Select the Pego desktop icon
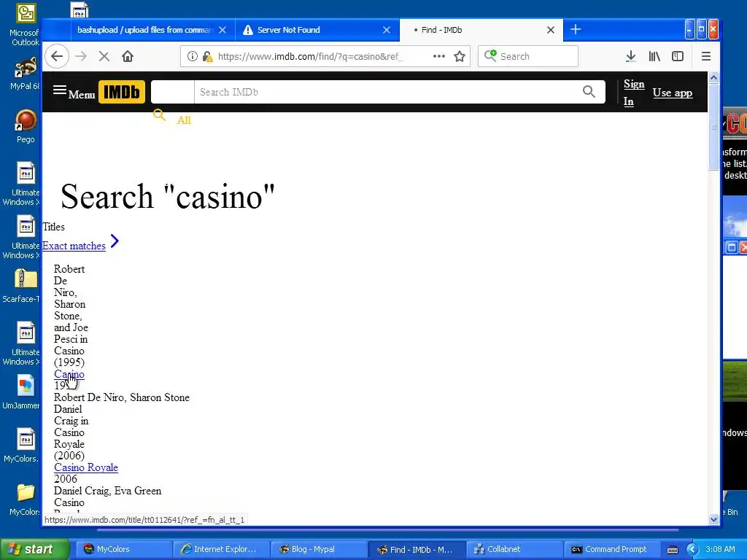The width and height of the screenshot is (747, 560). [x=26, y=126]
